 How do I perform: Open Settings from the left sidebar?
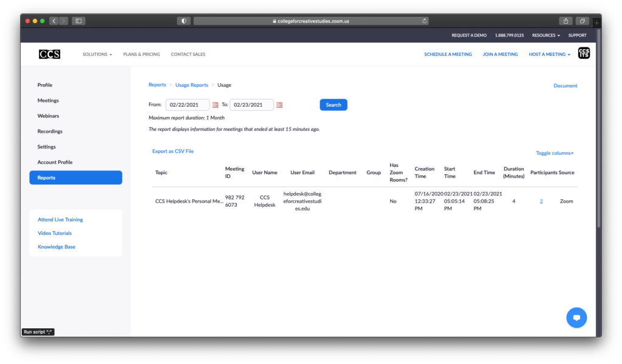click(46, 147)
